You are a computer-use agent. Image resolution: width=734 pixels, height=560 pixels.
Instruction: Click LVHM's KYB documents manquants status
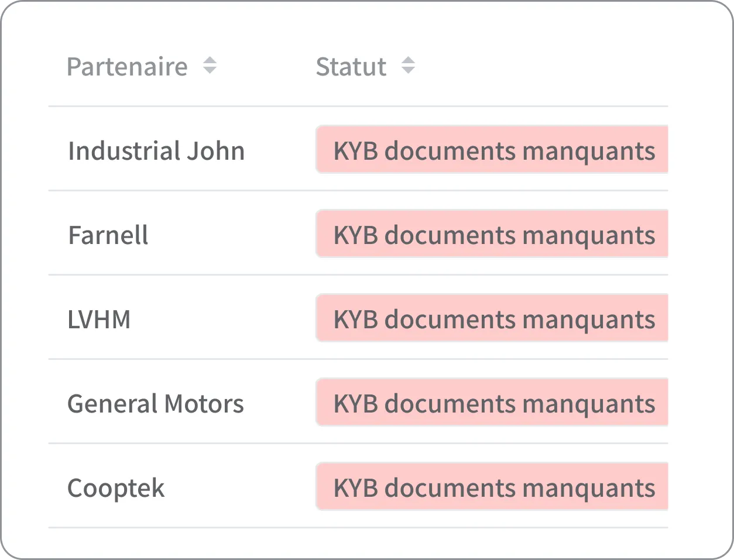click(492, 318)
